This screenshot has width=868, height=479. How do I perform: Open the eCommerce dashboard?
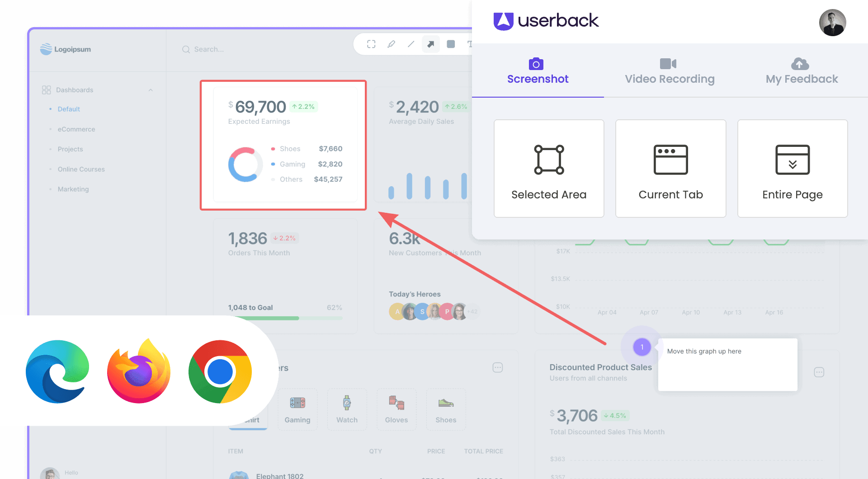coord(76,129)
